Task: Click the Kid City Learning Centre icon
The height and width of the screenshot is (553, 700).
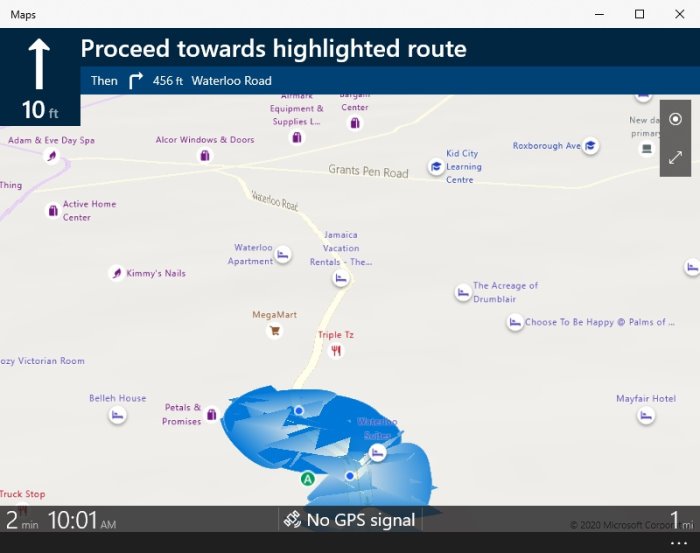Action: pos(436,166)
